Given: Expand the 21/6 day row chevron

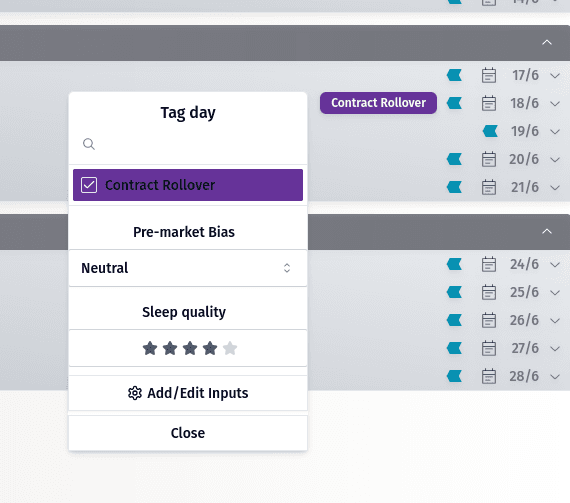Looking at the screenshot, I should [555, 188].
